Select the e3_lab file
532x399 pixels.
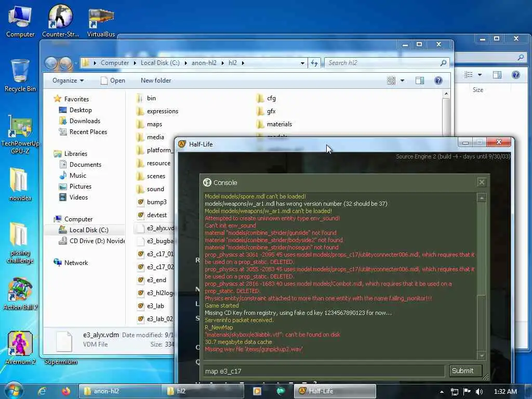click(151, 305)
